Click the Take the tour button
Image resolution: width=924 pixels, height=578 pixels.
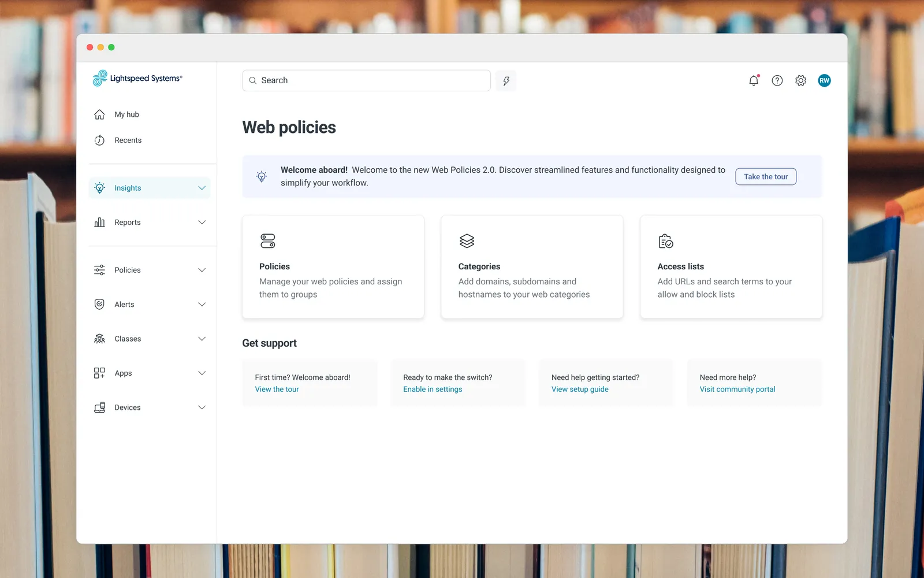766,177
